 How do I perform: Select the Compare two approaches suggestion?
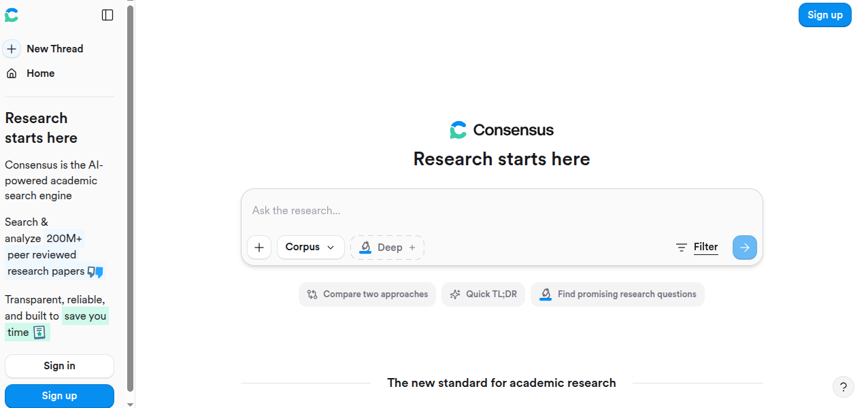point(367,294)
